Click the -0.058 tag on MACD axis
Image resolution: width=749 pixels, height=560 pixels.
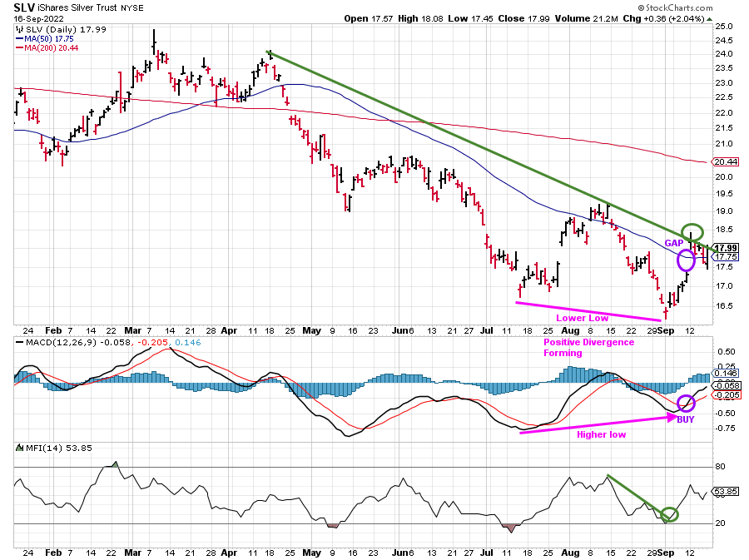point(726,385)
